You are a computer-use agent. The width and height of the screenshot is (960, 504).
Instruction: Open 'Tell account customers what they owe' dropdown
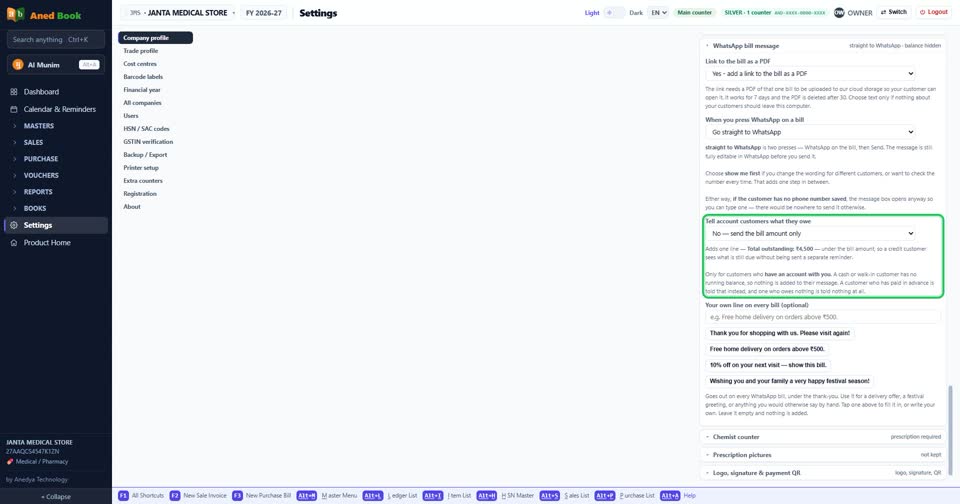[812, 233]
